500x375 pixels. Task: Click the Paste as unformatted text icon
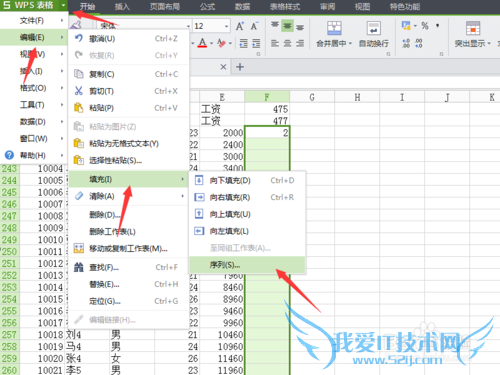79,143
